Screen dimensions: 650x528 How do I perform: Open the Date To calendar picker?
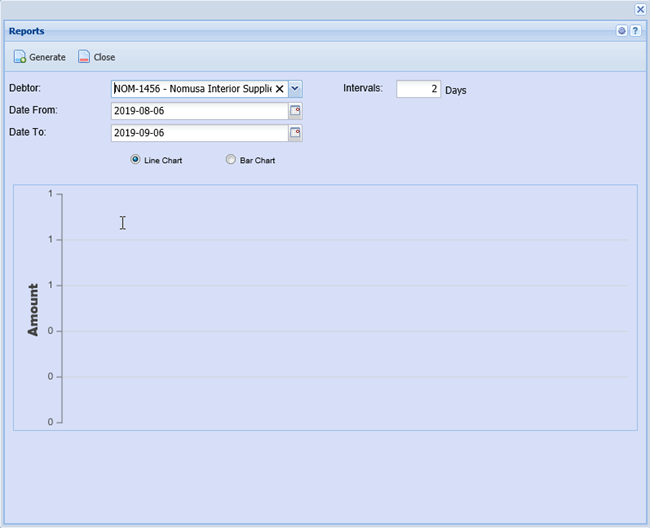295,133
